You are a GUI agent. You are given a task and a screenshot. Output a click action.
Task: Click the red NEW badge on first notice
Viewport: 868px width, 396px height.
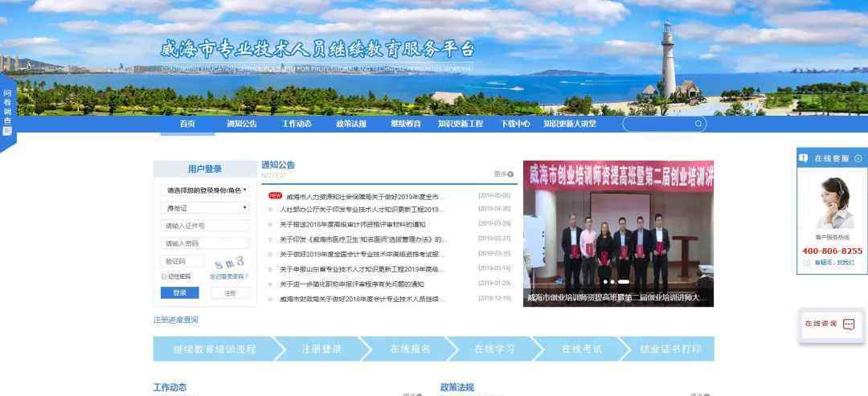point(275,196)
